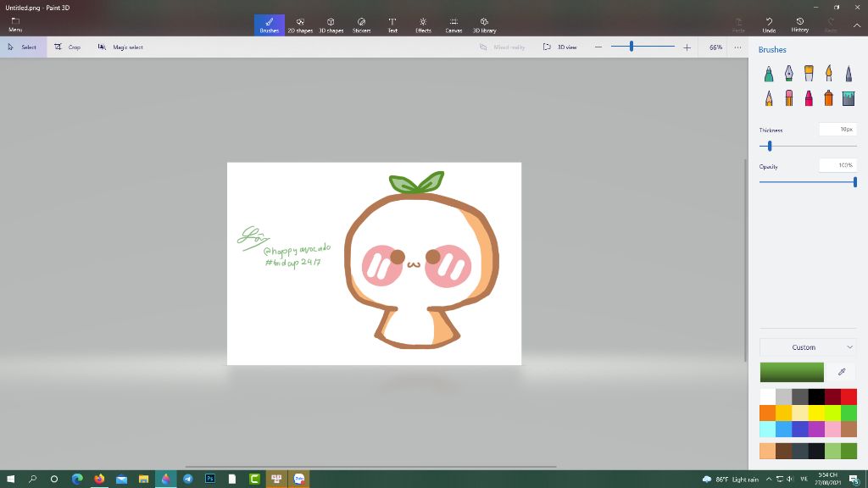Select the Spray can brush
The image size is (868, 488).
click(829, 98)
